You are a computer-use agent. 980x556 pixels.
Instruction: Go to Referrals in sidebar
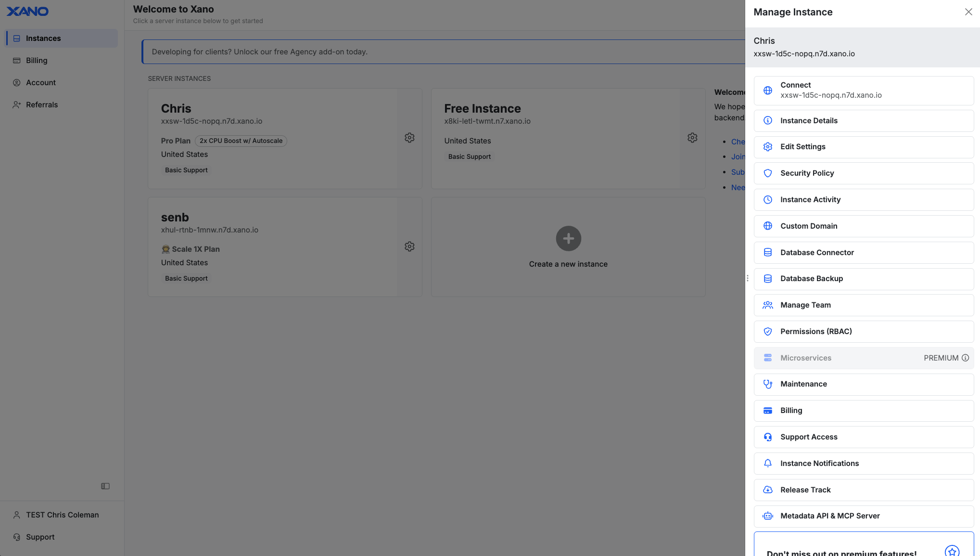62,105
